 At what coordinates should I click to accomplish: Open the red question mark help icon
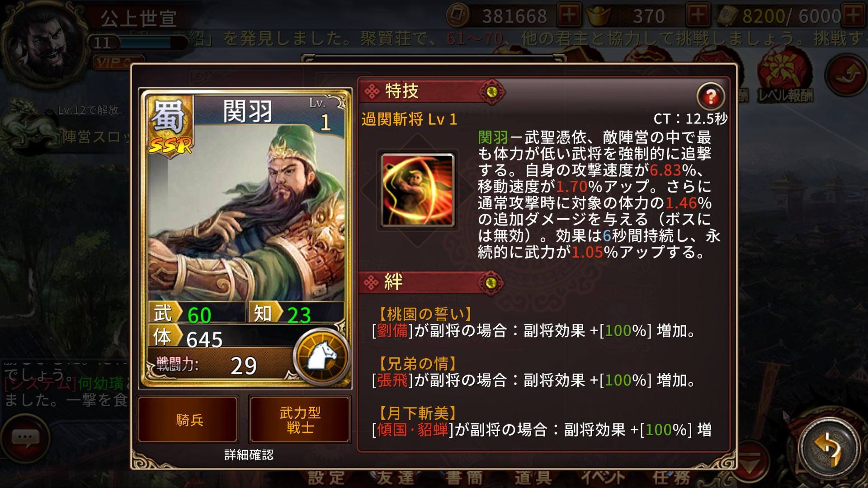coord(711,96)
